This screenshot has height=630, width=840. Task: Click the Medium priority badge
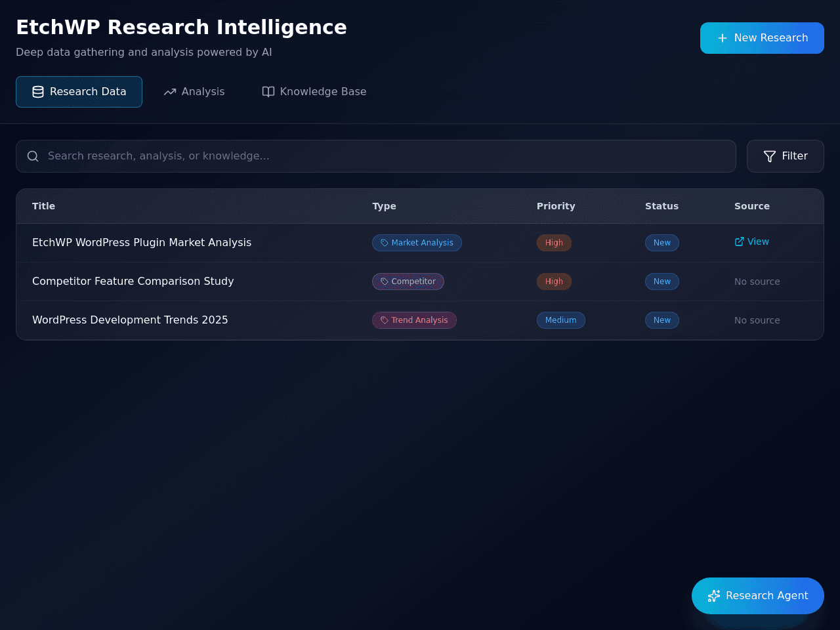pyautogui.click(x=561, y=320)
